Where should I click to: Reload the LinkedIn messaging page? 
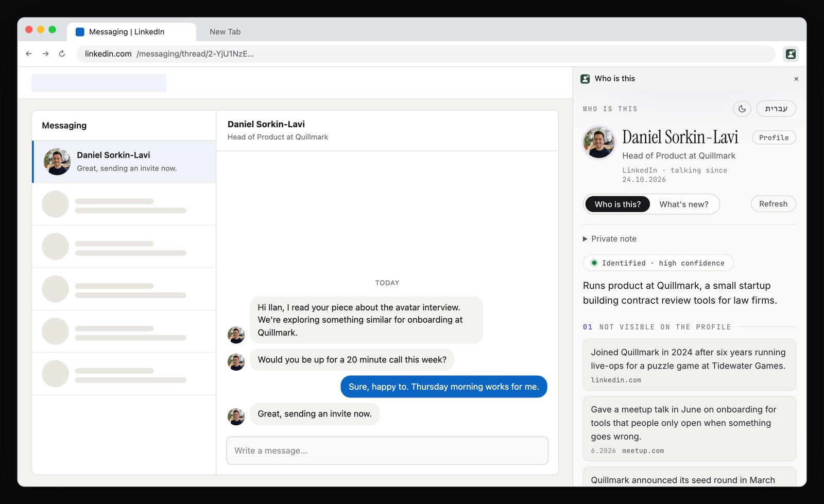click(62, 54)
